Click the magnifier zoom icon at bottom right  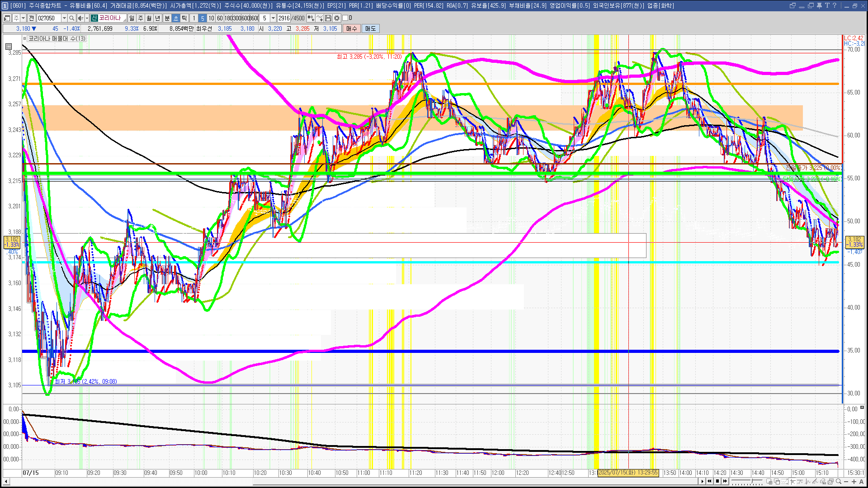tap(839, 482)
